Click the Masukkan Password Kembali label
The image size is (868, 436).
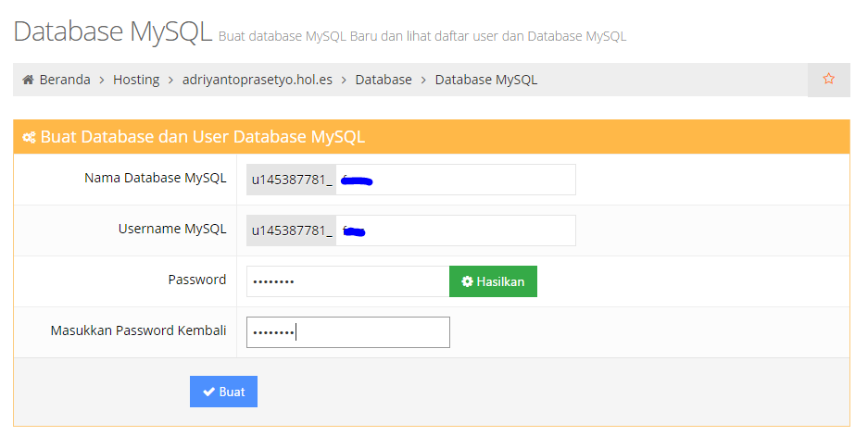[x=138, y=330]
